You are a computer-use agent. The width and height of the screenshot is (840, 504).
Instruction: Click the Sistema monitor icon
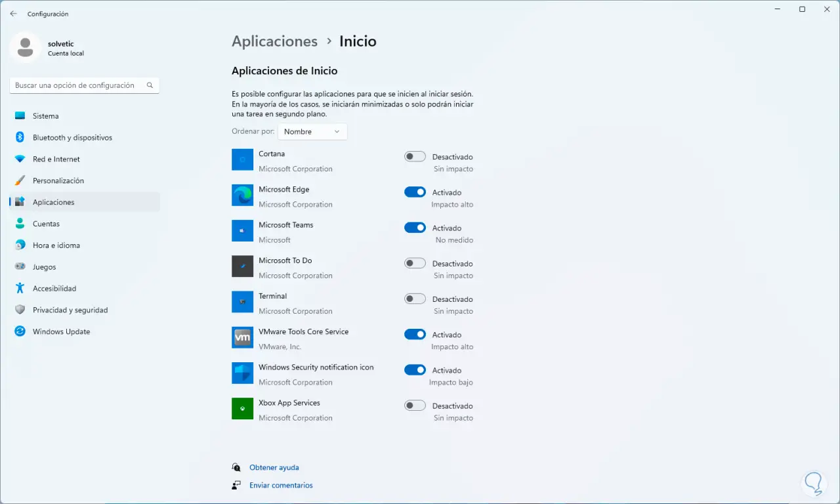(x=20, y=116)
